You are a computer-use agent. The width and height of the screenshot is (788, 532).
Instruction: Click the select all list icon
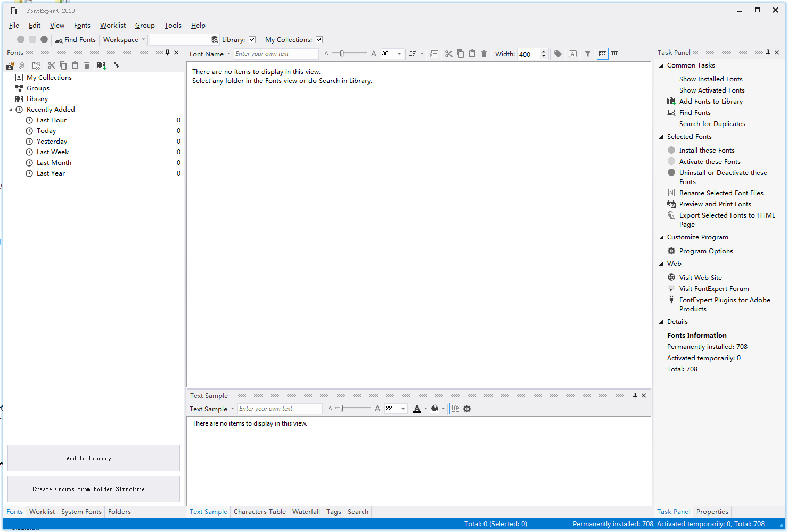click(434, 54)
